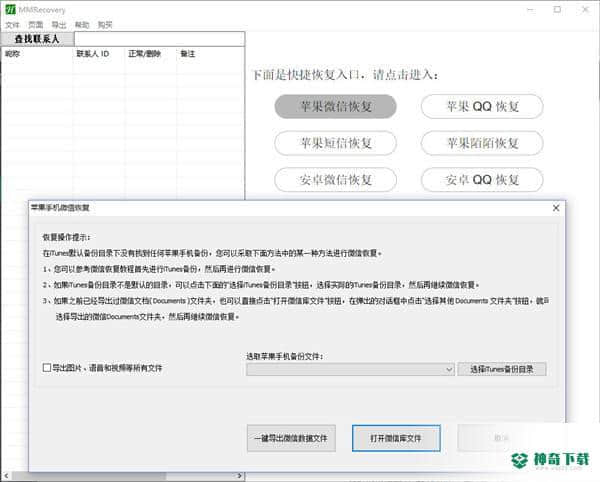This screenshot has width=600, height=482.
Task: Sort by the 联系人 ID column header
Action: click(x=93, y=54)
